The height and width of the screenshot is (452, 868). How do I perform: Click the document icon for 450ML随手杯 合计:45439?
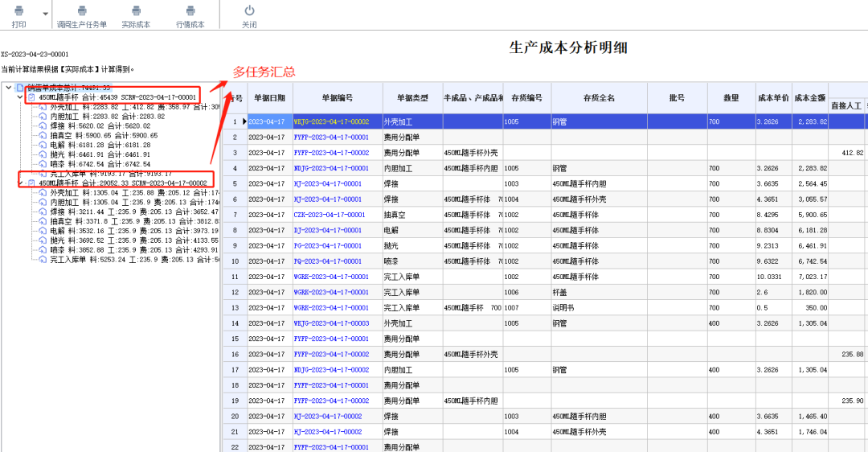point(31,97)
